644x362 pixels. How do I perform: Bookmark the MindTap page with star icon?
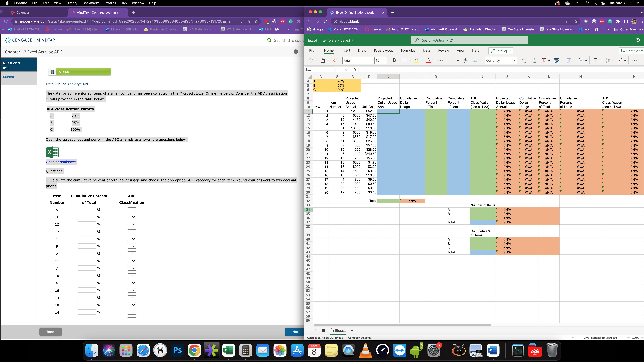click(256, 21)
